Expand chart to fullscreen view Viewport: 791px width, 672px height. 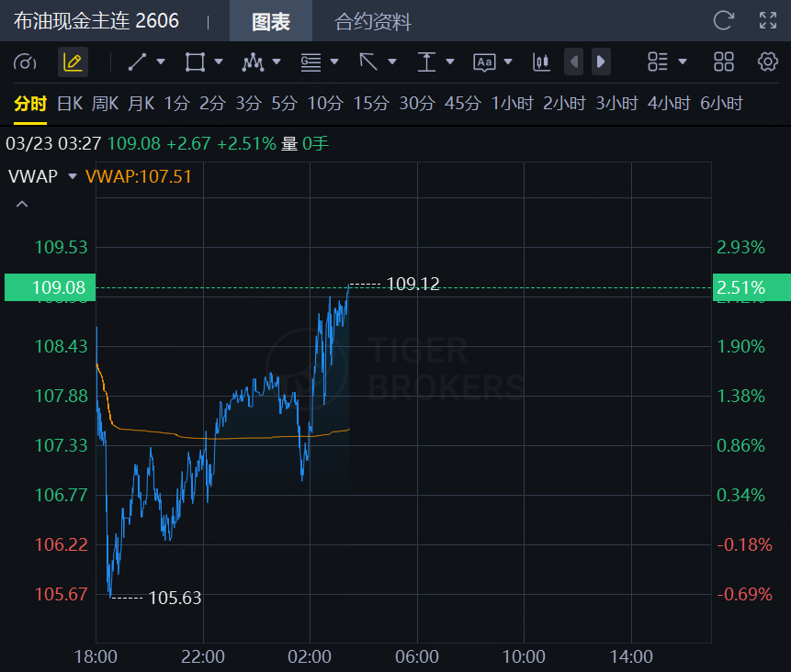click(768, 20)
